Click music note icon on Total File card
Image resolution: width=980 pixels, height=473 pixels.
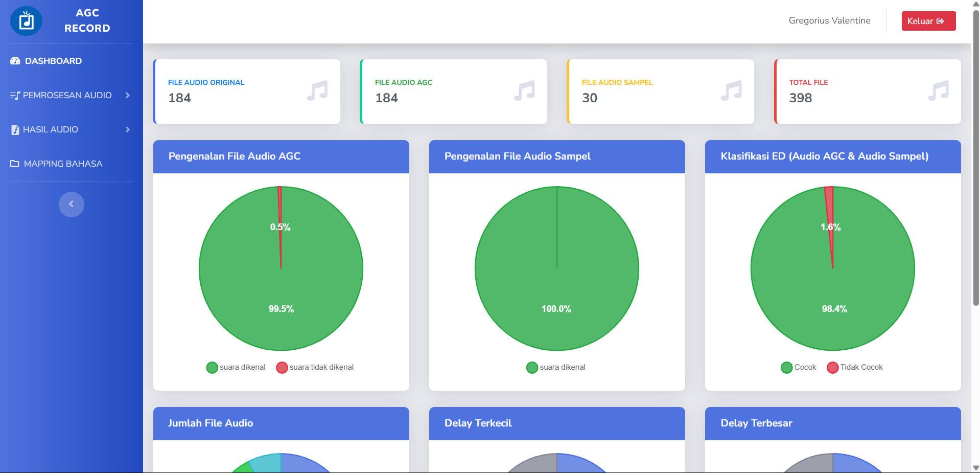coord(938,91)
